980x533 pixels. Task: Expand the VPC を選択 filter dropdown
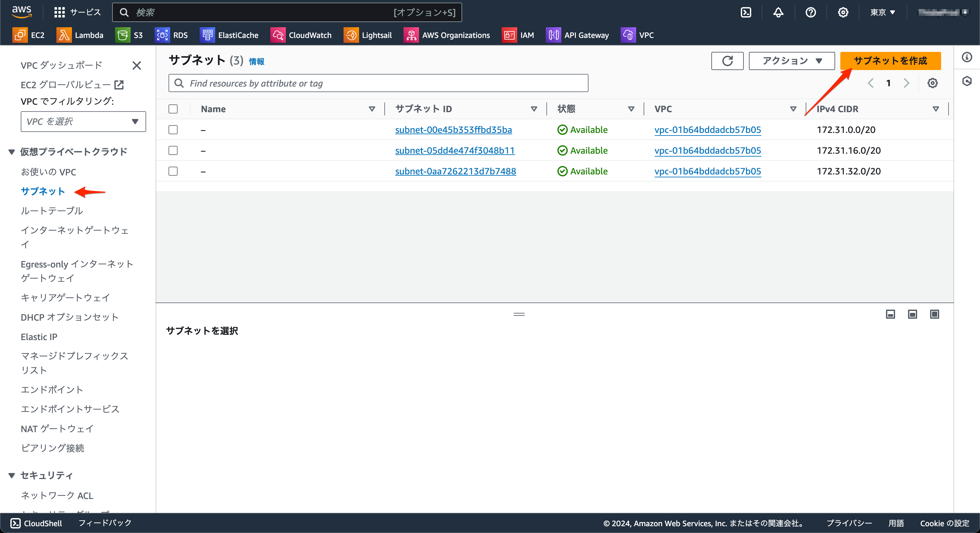pos(83,122)
